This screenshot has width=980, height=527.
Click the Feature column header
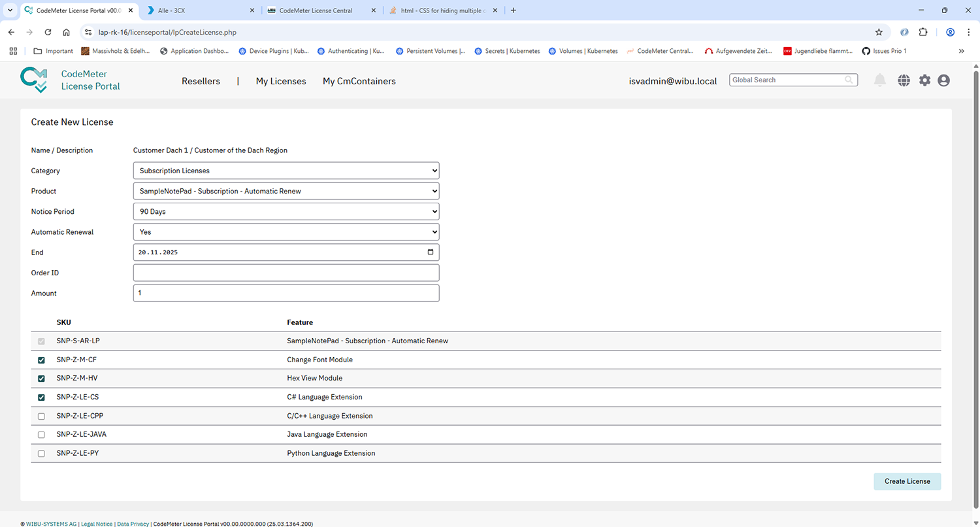(x=300, y=322)
